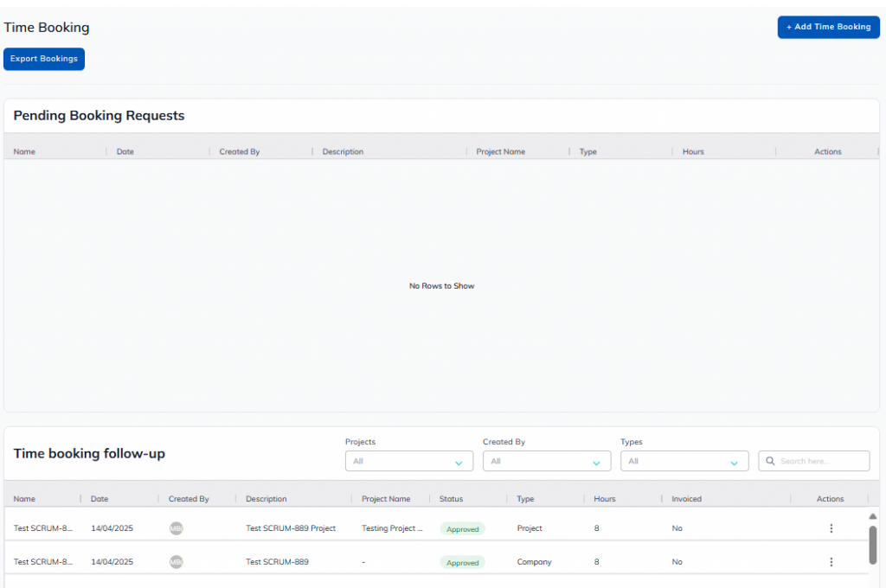The width and height of the screenshot is (886, 588).
Task: Sort pending requests by Project Name column
Action: [500, 151]
